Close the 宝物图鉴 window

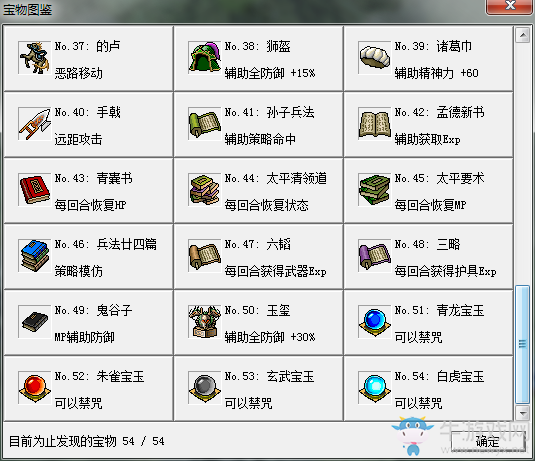(510, 6)
